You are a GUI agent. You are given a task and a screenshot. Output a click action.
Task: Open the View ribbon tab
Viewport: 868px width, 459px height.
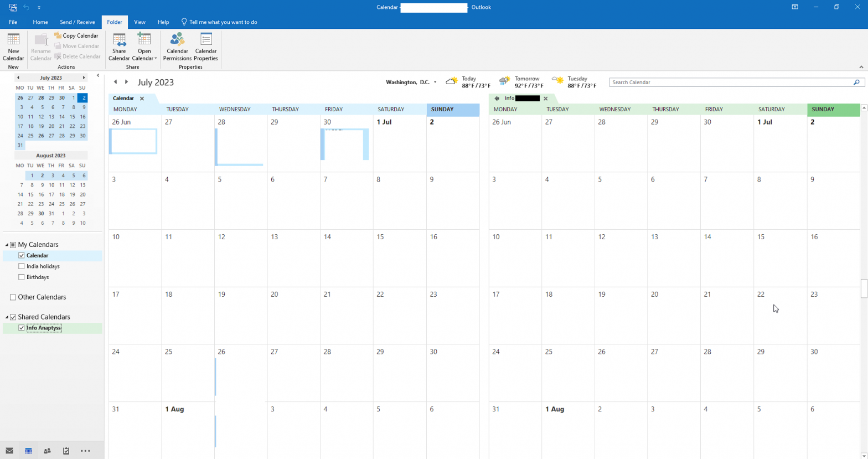[x=139, y=22]
